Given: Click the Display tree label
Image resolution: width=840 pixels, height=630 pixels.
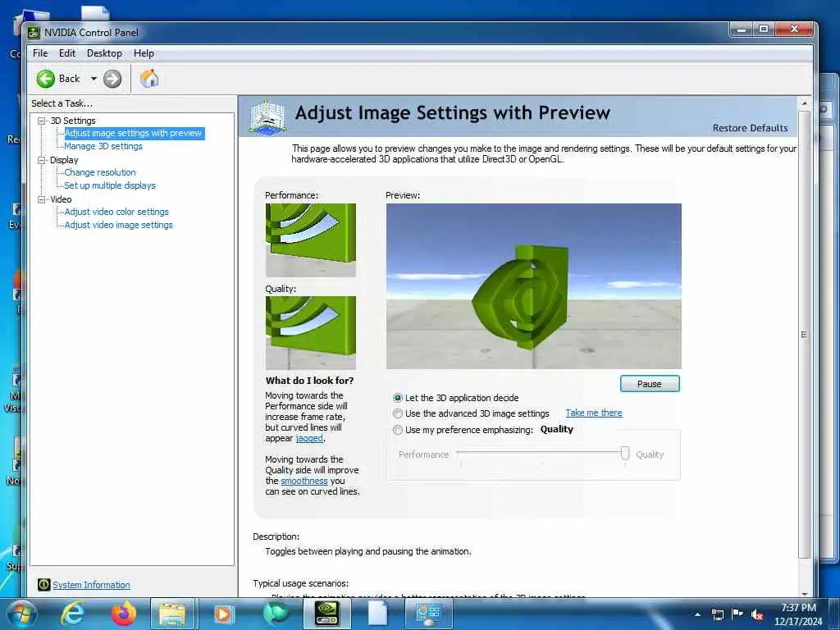Looking at the screenshot, I should (x=64, y=160).
